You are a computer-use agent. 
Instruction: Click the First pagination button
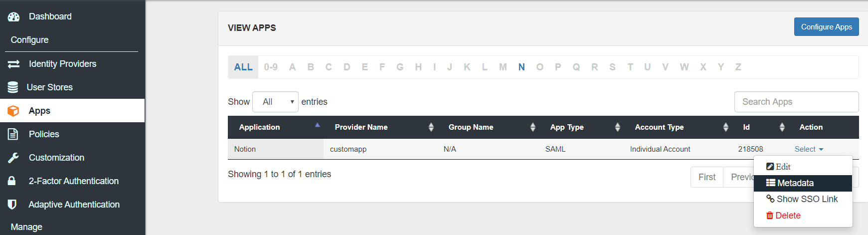[707, 177]
